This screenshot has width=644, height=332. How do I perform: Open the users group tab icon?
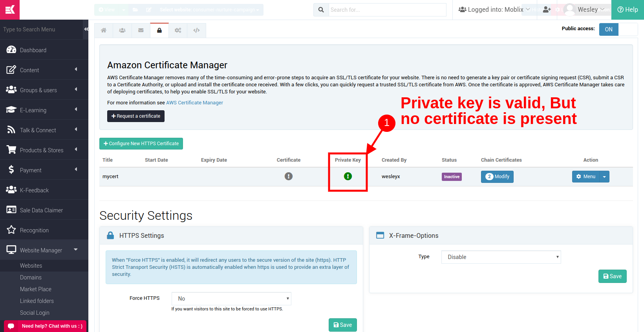click(x=122, y=30)
